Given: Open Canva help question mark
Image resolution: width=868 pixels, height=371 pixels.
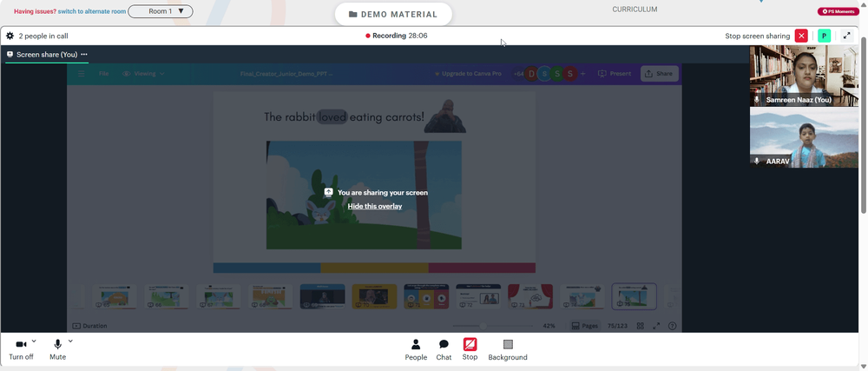Looking at the screenshot, I should pos(672,326).
